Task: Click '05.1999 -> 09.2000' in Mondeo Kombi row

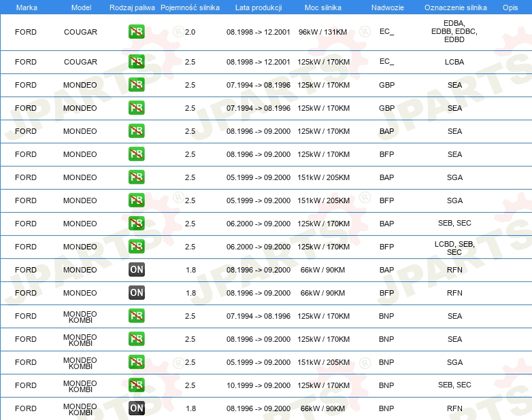Action: (x=259, y=362)
